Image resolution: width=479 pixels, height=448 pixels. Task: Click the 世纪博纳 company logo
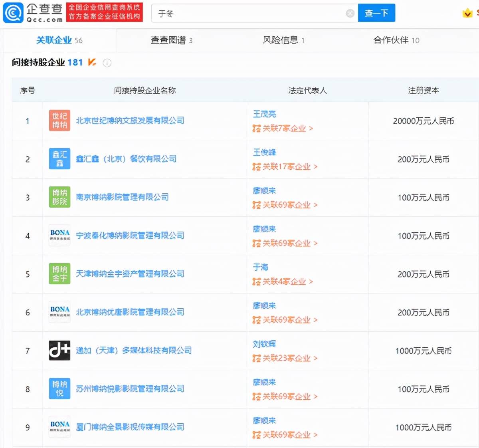click(59, 121)
